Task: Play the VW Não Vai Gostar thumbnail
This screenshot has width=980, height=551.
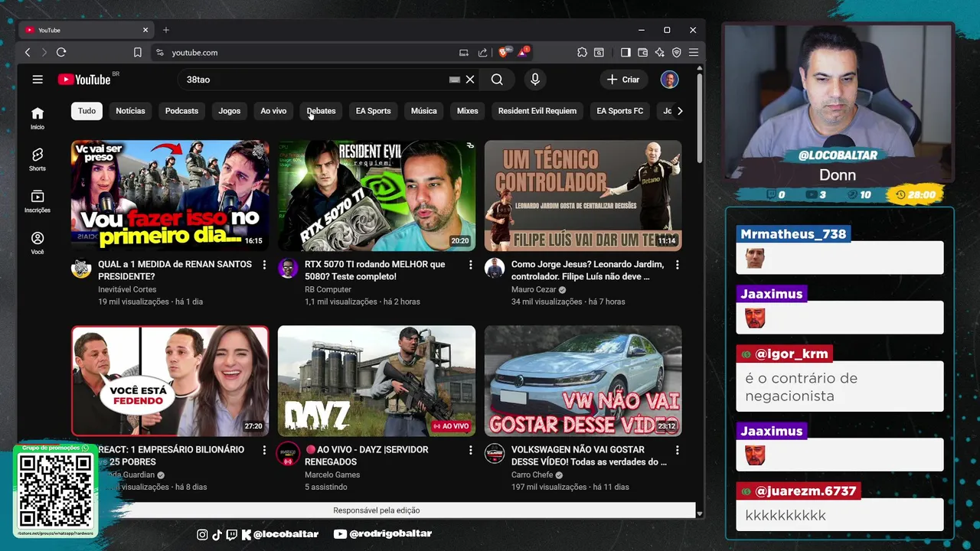Action: coord(583,381)
